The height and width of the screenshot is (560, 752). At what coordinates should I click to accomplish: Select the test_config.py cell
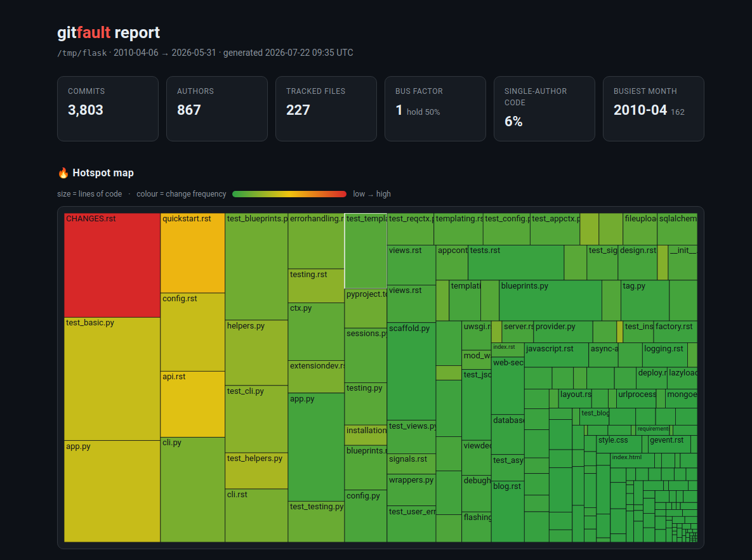click(x=507, y=229)
